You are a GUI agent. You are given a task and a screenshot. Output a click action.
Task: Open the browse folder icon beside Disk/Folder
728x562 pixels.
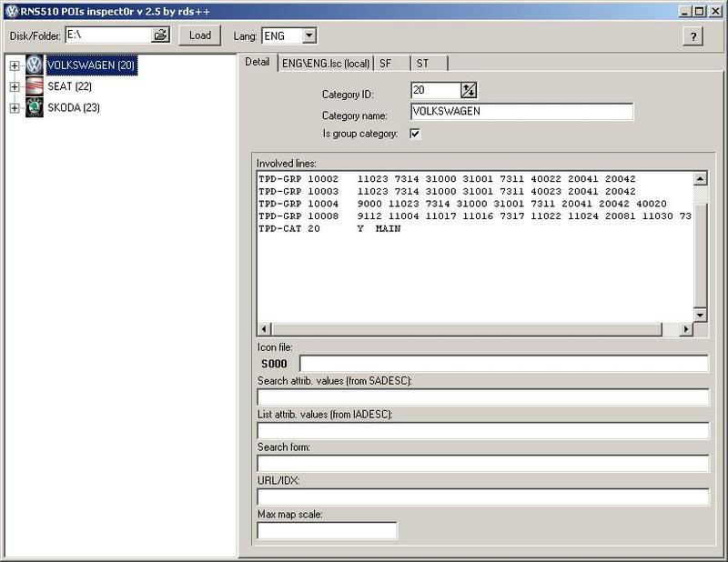click(161, 35)
